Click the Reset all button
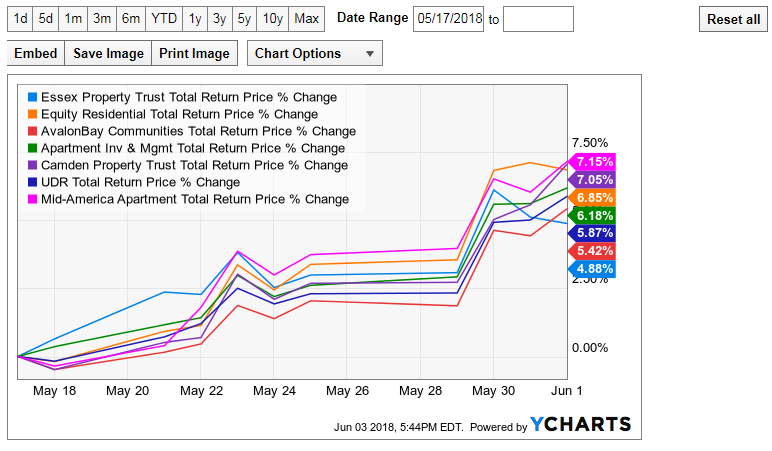Screen dimensions: 772x451 [x=733, y=19]
